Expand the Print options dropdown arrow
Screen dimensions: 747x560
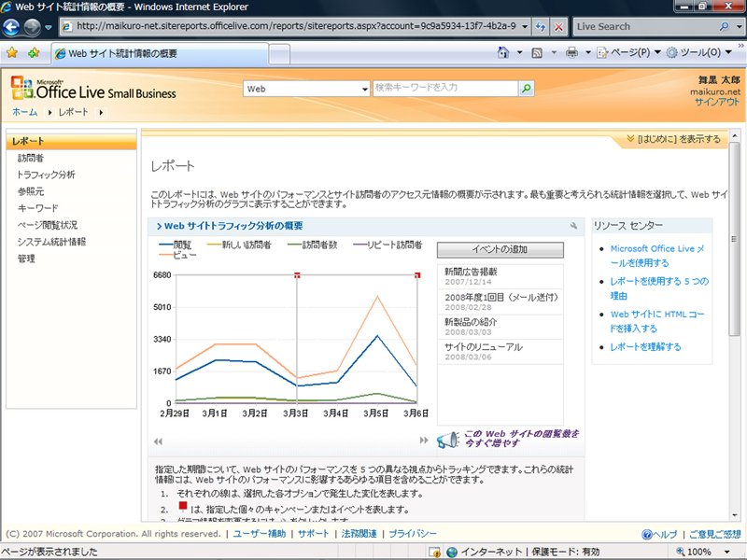pos(588,52)
